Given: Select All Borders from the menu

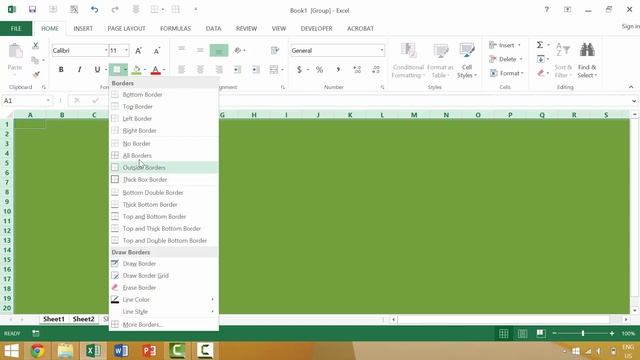Looking at the screenshot, I should click(163, 156).
